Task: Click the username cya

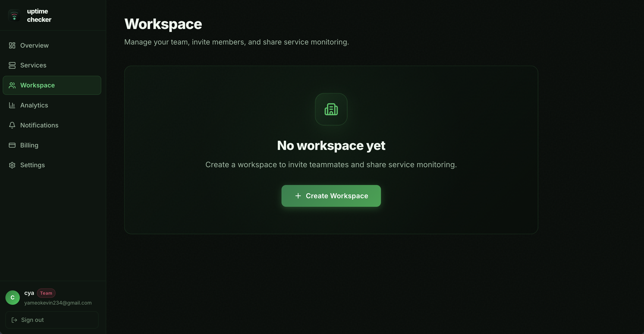Action: (x=29, y=293)
